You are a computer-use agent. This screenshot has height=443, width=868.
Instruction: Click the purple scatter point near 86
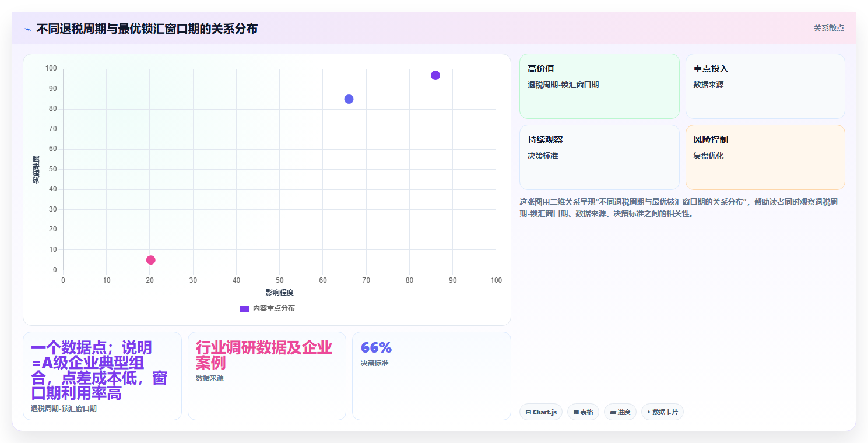point(435,75)
